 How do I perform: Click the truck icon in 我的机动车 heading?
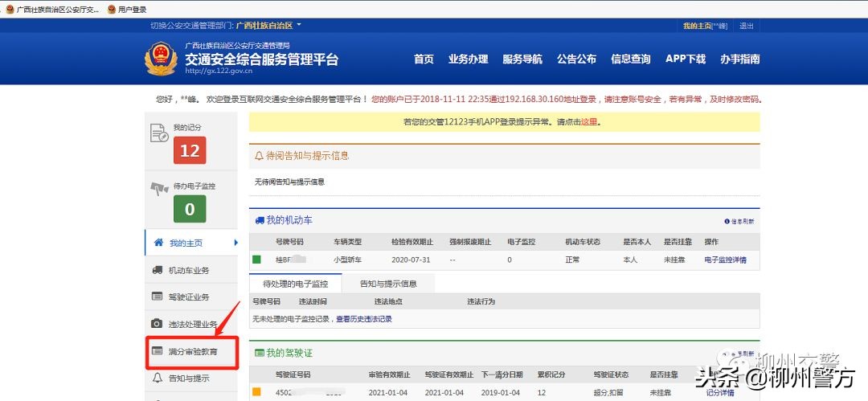click(260, 220)
